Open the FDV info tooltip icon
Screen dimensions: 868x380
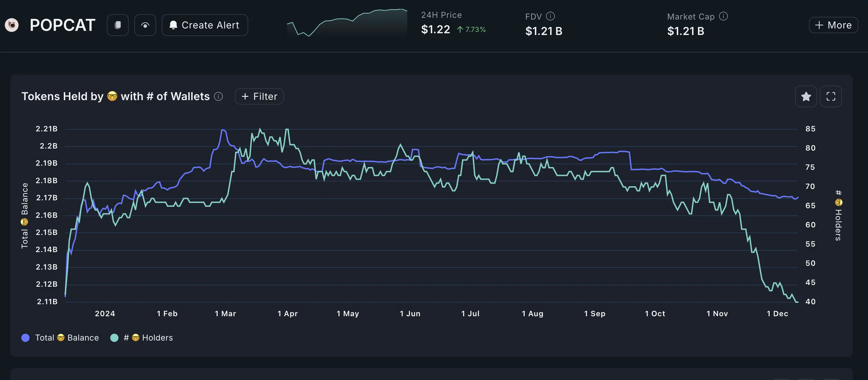click(550, 16)
